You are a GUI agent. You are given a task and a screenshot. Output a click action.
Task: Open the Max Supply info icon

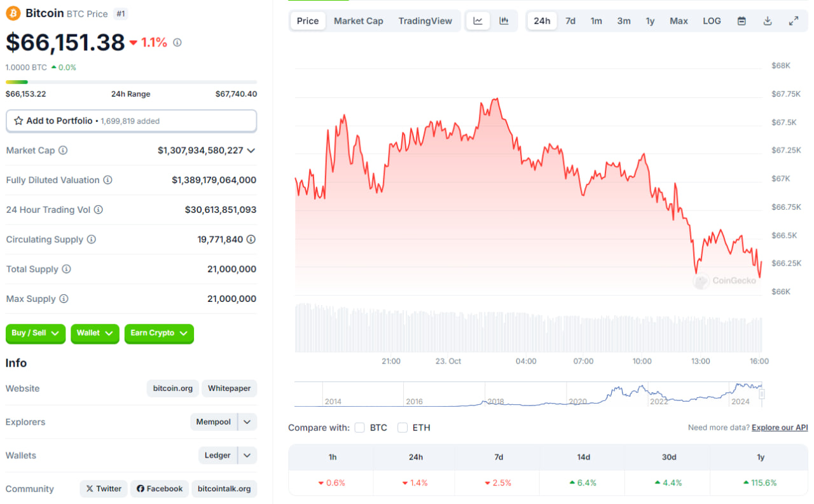(64, 299)
